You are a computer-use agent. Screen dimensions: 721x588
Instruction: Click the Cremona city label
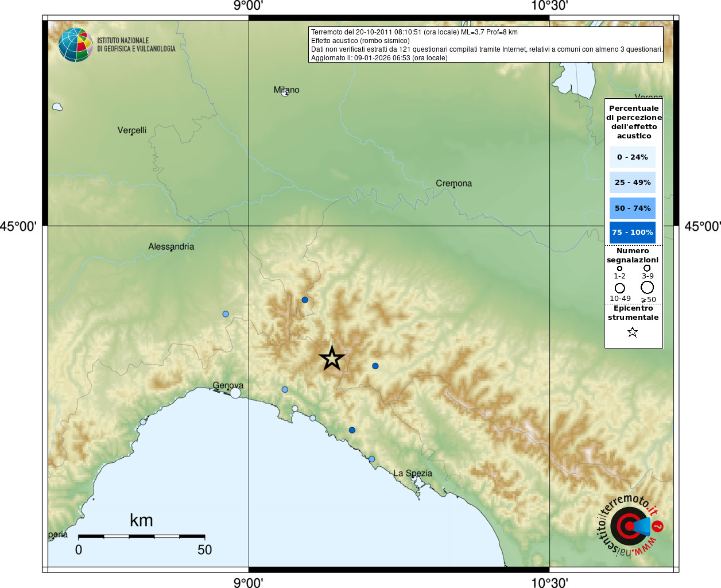pos(453,183)
